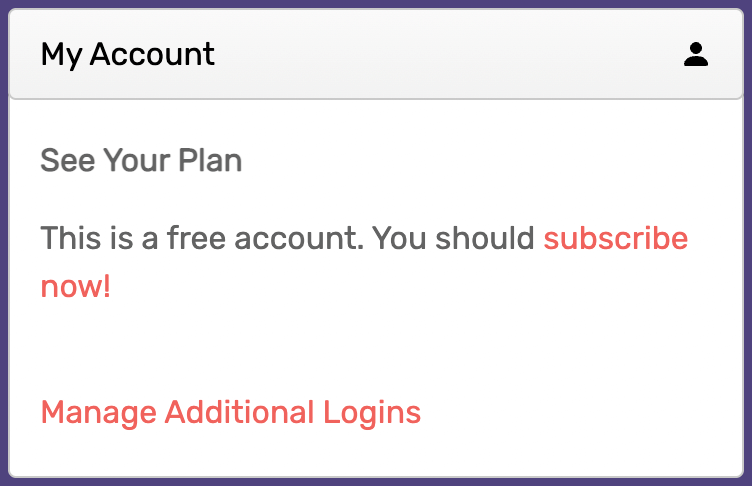
Task: Click the word 'My' in the panel title
Action: (61, 55)
